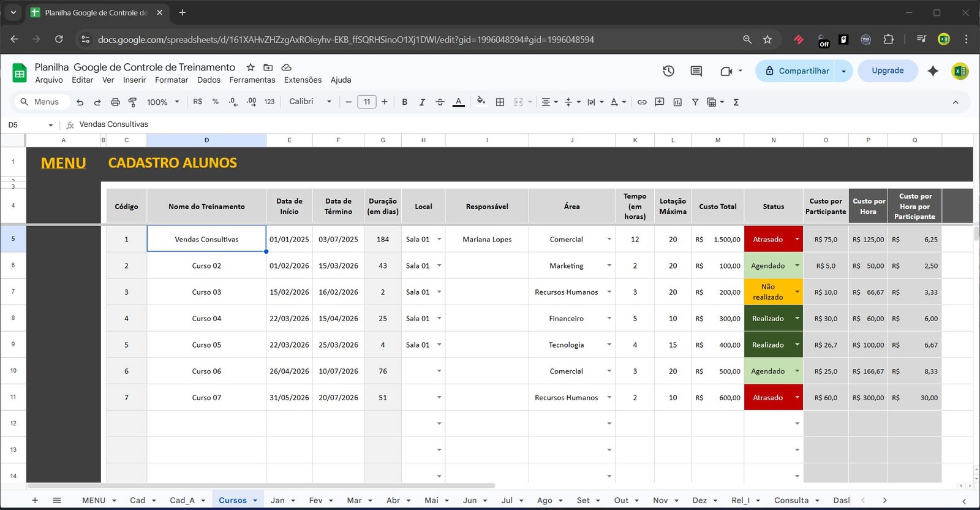Screen dimensions: 980x510
Task: Open the Inserir menu
Action: coord(134,80)
